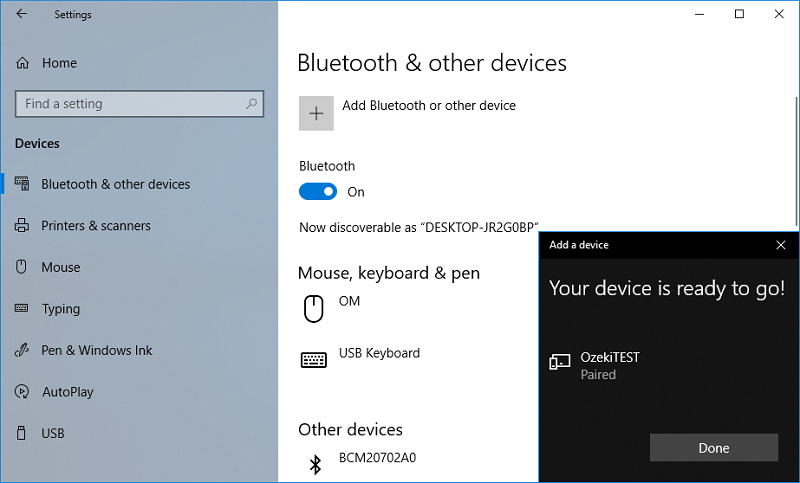Viewport: 800px width, 483px height.
Task: Click the Find a setting field
Action: (139, 104)
